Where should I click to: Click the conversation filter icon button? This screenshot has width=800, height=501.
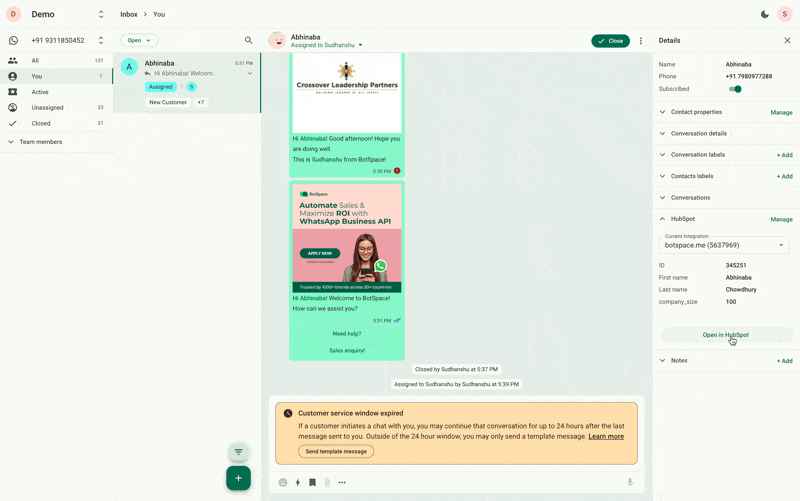(238, 452)
